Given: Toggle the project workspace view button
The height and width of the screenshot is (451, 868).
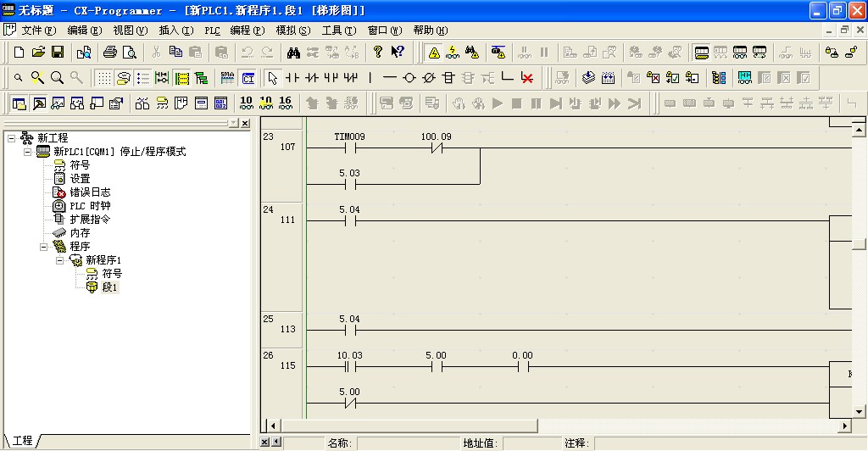Looking at the screenshot, I should [19, 103].
